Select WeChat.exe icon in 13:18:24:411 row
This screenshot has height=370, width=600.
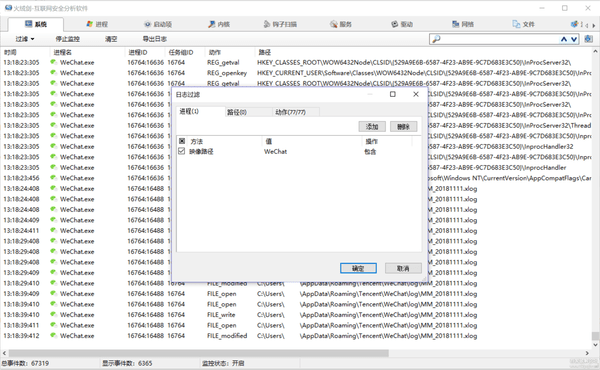[x=54, y=230]
